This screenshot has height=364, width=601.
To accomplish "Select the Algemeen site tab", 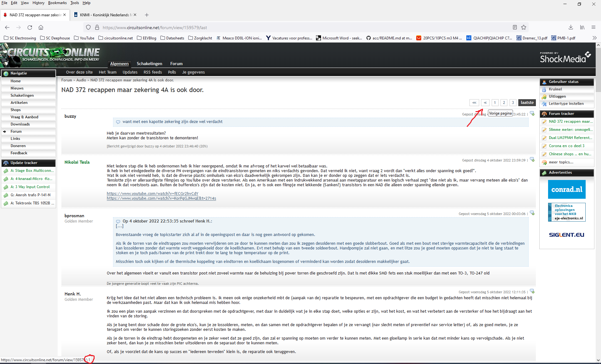I will click(x=119, y=64).
